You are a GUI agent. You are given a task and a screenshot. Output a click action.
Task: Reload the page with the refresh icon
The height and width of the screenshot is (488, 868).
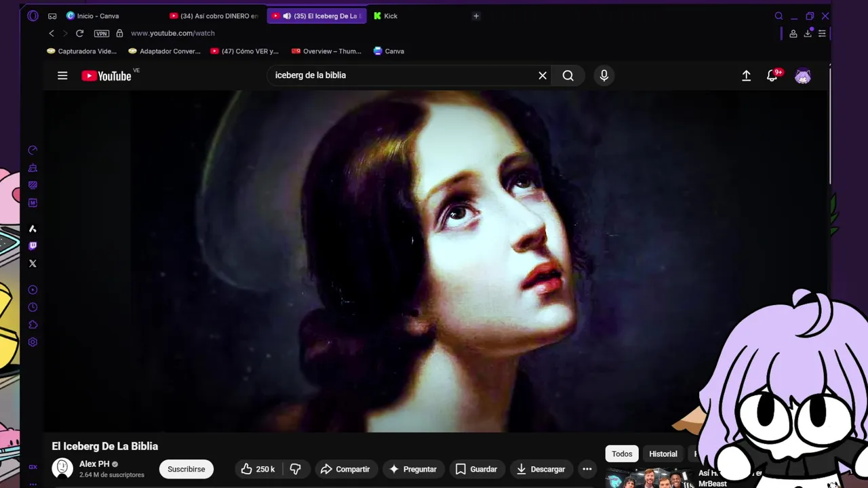[79, 33]
